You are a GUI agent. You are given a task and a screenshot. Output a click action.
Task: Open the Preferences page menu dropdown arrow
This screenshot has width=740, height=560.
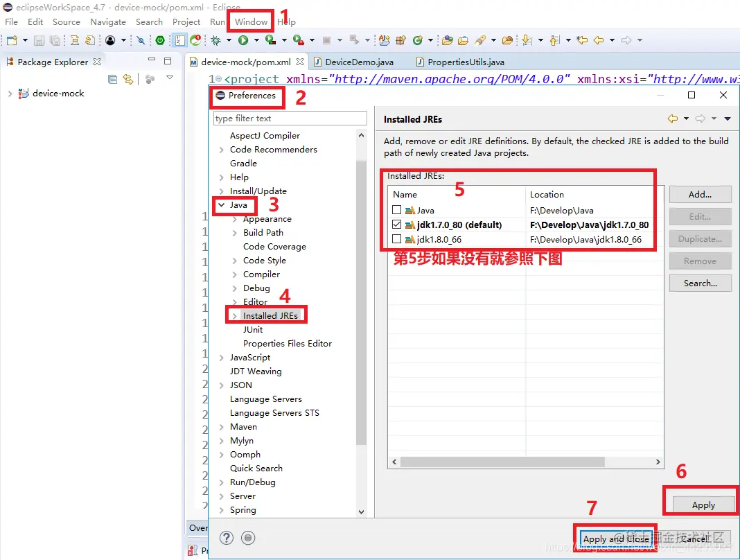pyautogui.click(x=728, y=119)
